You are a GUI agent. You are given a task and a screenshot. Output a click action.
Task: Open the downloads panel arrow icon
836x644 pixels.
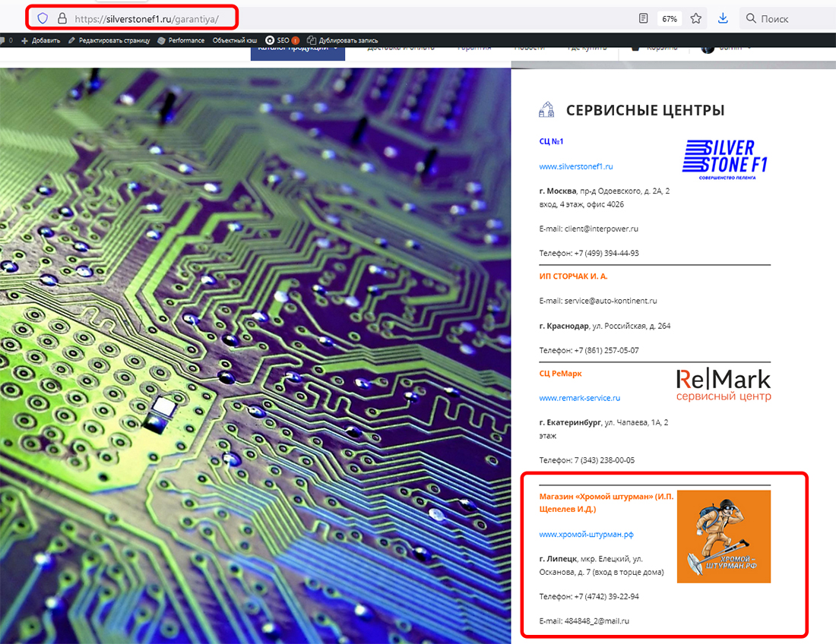723,19
